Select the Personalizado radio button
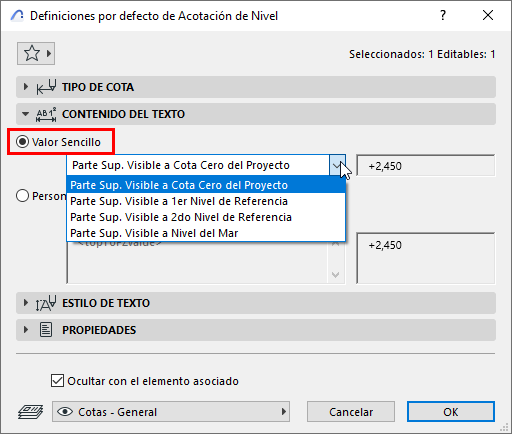 [22, 196]
